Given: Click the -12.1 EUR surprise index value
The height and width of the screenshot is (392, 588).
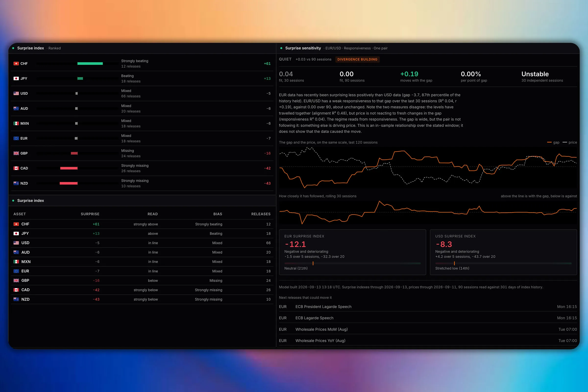Looking at the screenshot, I should [295, 244].
